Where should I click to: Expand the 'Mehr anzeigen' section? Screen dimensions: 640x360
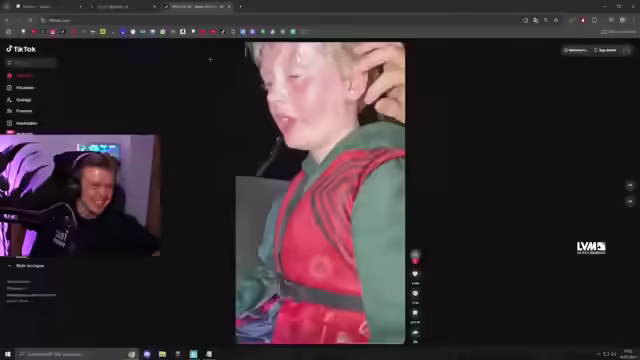click(x=26, y=266)
